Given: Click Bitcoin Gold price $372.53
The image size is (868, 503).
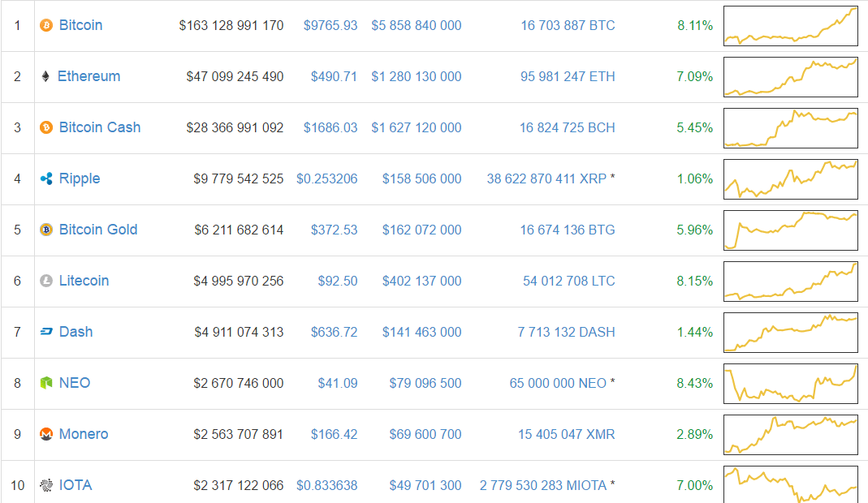Looking at the screenshot, I should point(334,230).
